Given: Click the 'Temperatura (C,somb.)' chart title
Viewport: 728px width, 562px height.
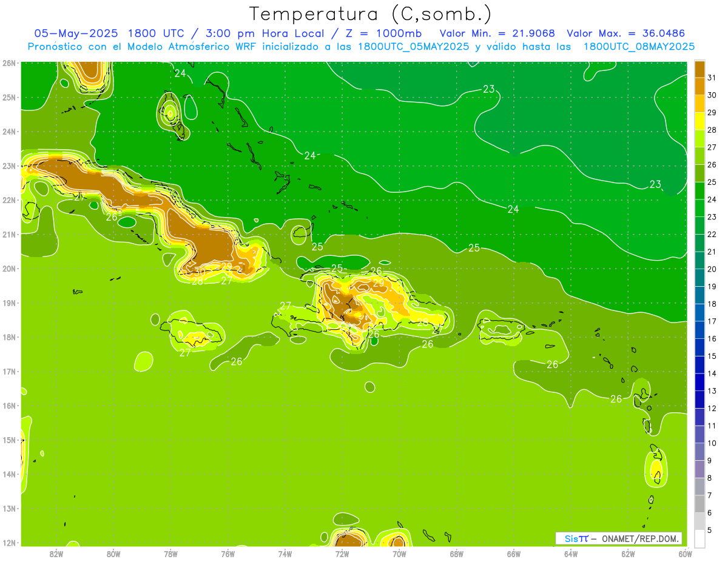Looking at the screenshot, I should pyautogui.click(x=371, y=14).
